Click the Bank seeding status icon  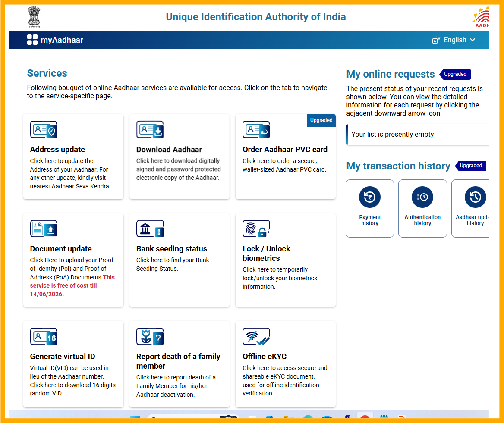point(150,229)
